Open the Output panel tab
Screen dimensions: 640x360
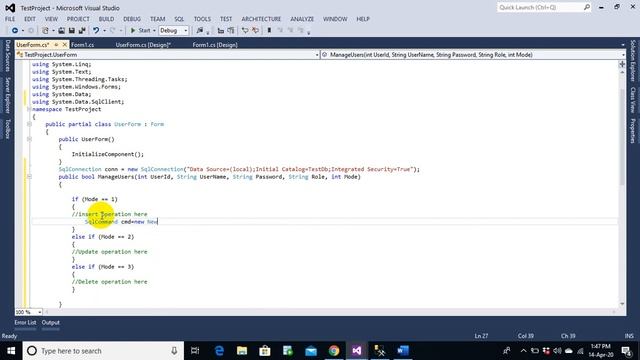[x=51, y=322]
